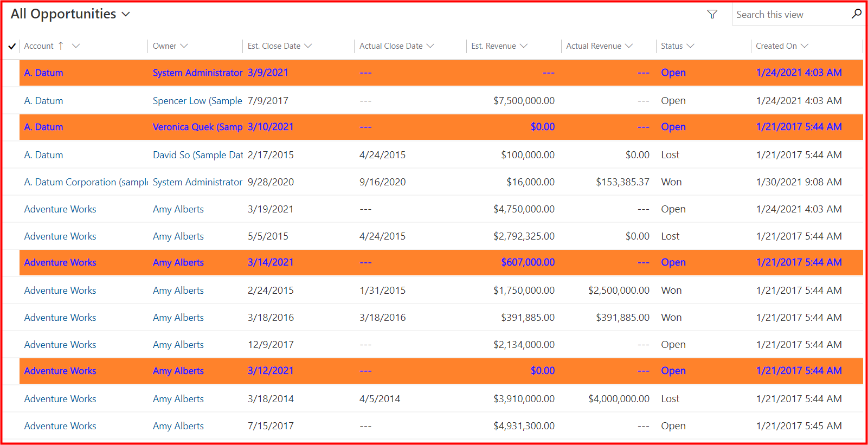Image resolution: width=868 pixels, height=445 pixels.
Task: Select the $607,000.00 estimated revenue cell
Action: click(528, 262)
